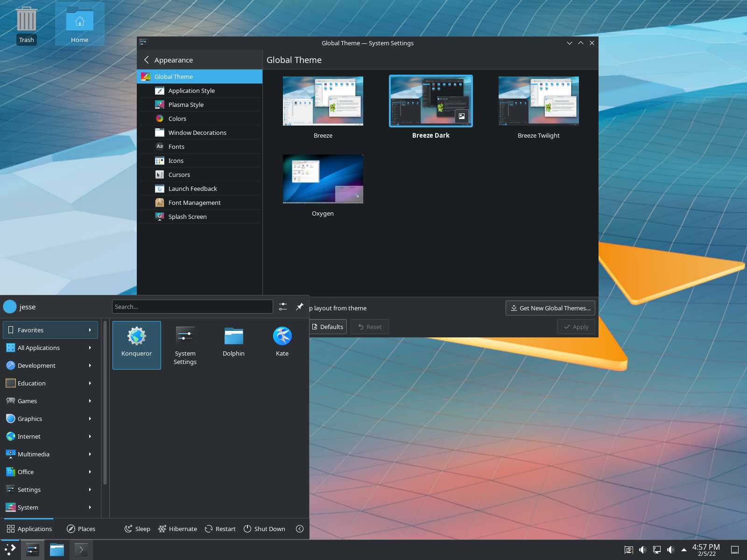Open the System Settings hamburger menu icon
The width and height of the screenshot is (747, 560).
[143, 43]
